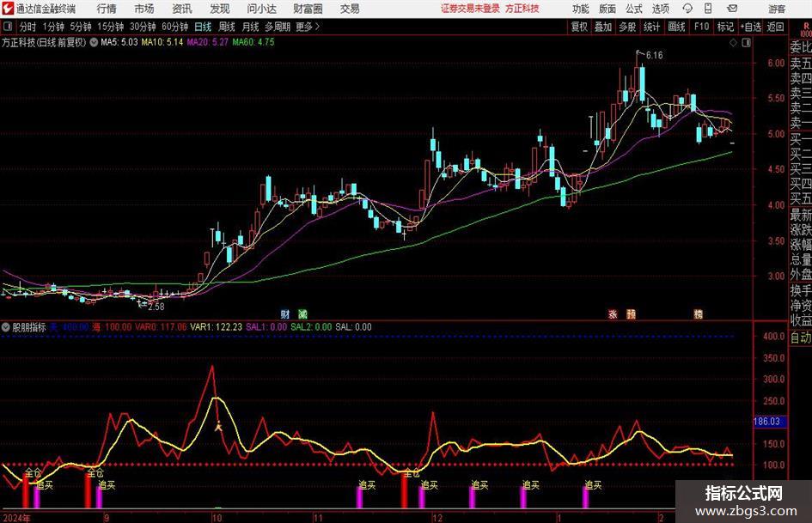The width and height of the screenshot is (812, 523).
Task: Click the MA10: 5.14 indicator value
Action: (x=162, y=42)
